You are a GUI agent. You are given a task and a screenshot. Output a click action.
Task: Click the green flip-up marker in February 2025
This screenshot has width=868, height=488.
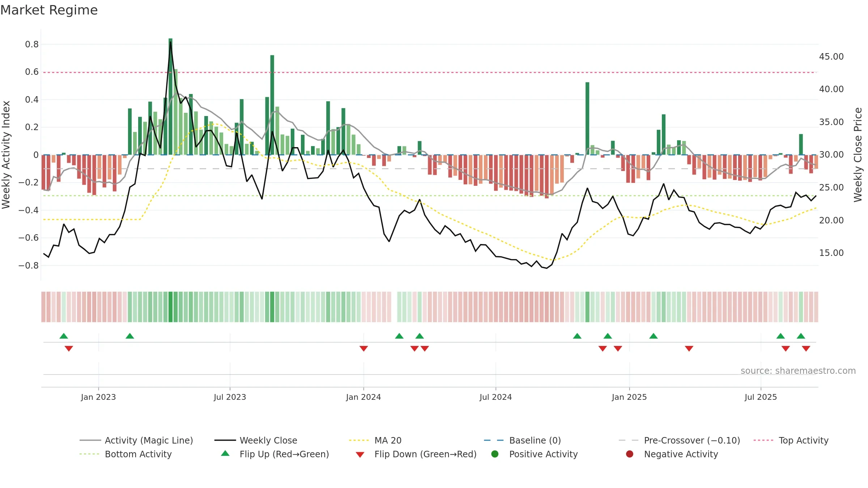pos(654,336)
